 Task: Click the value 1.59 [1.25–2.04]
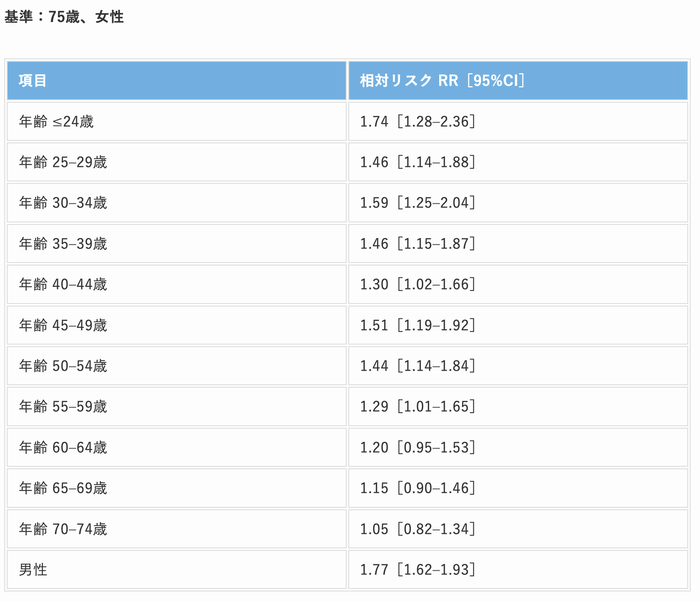(417, 203)
